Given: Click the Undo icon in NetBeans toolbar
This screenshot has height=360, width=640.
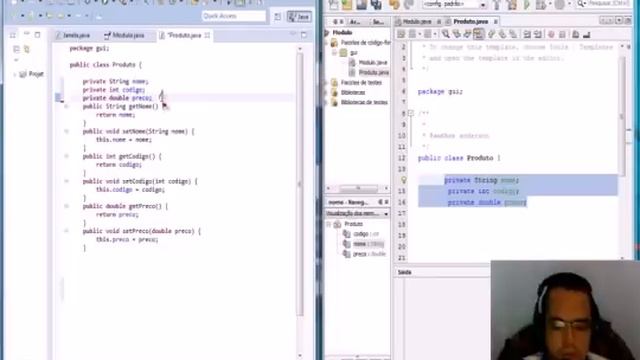Looking at the screenshot, I should click(x=394, y=4).
